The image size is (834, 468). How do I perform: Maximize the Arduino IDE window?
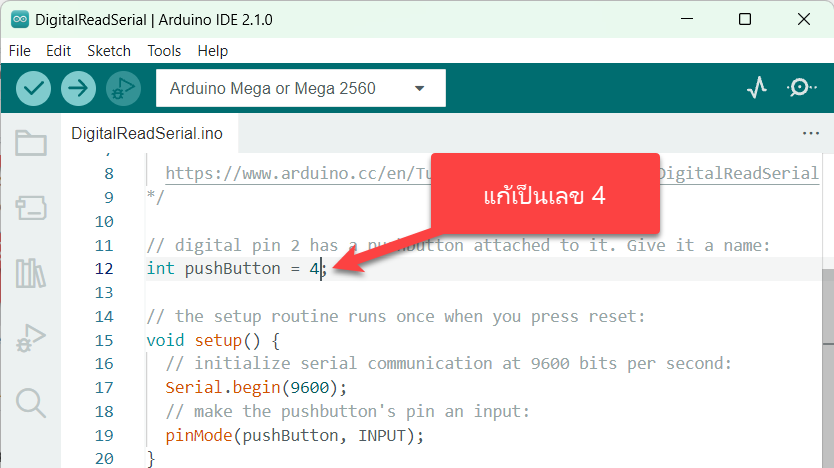click(745, 19)
